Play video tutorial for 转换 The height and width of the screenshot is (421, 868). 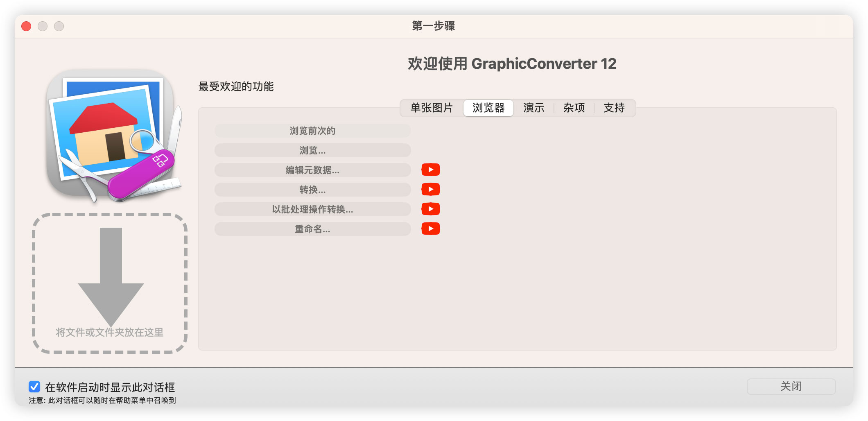point(431,189)
